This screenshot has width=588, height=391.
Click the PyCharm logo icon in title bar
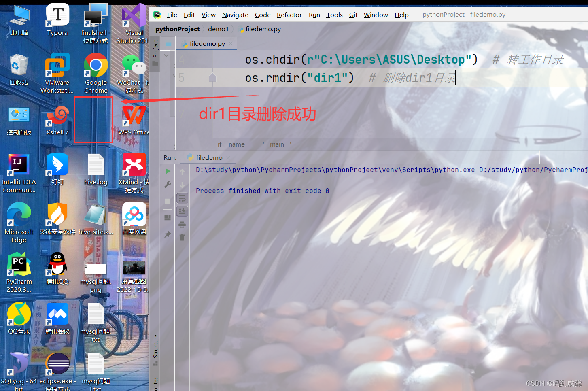157,15
